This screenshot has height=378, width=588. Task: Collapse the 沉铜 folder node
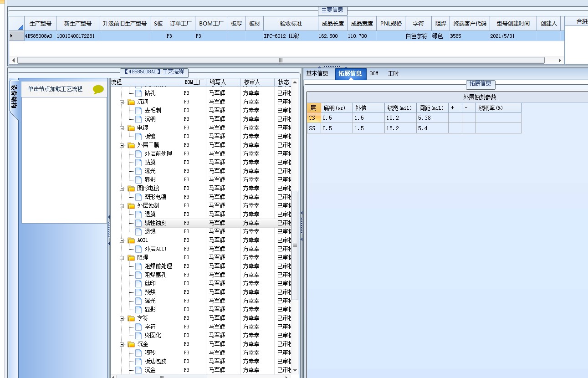pos(122,102)
